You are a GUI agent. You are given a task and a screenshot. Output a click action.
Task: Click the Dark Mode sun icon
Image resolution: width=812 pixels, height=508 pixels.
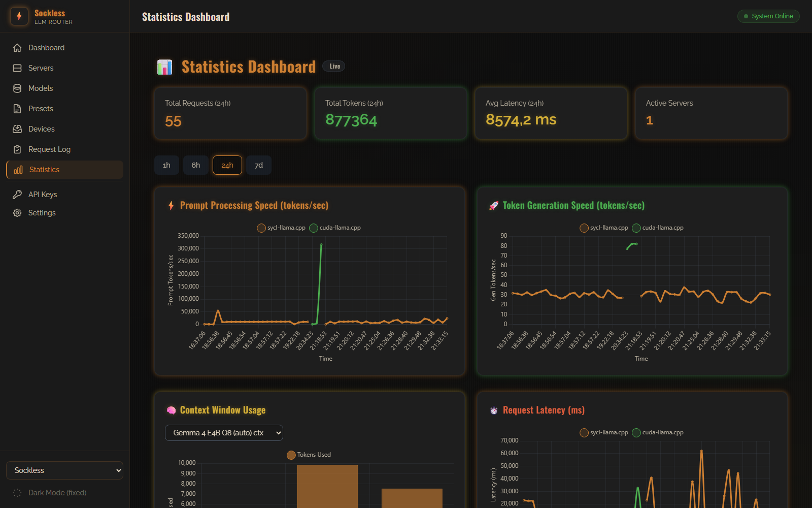click(x=17, y=493)
